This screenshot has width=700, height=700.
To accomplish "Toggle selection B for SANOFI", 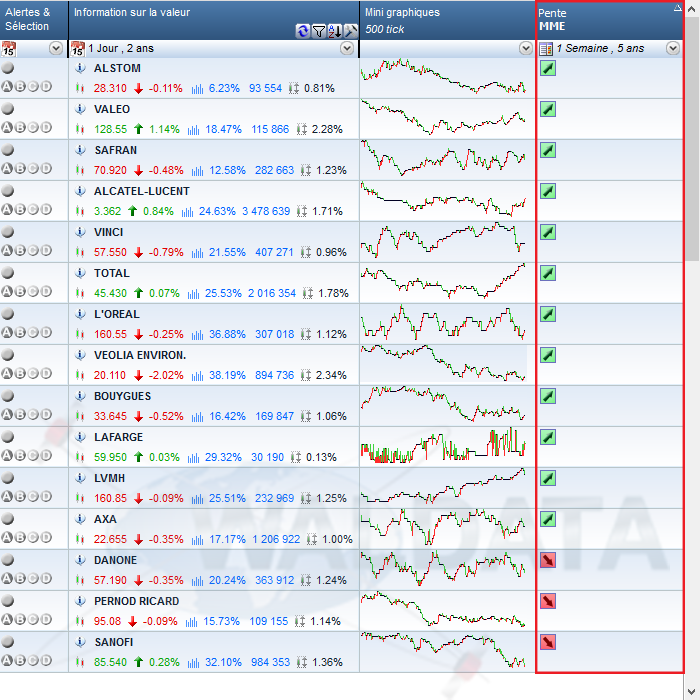I will pos(20,660).
